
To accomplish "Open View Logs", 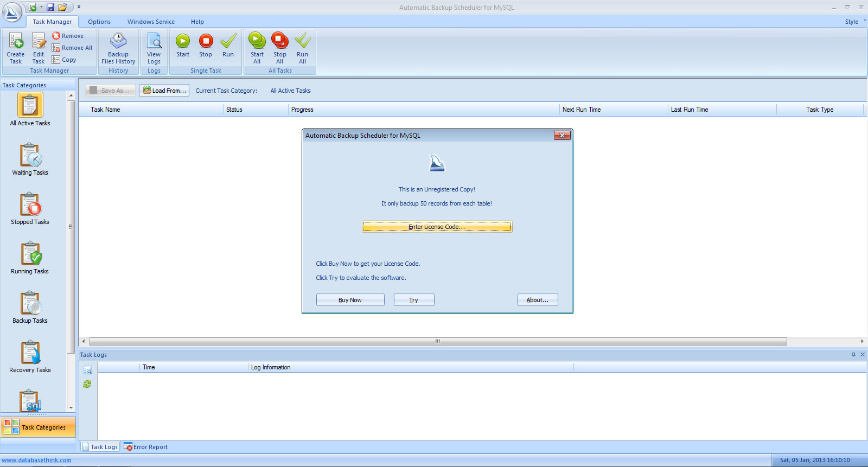I will coord(154,48).
